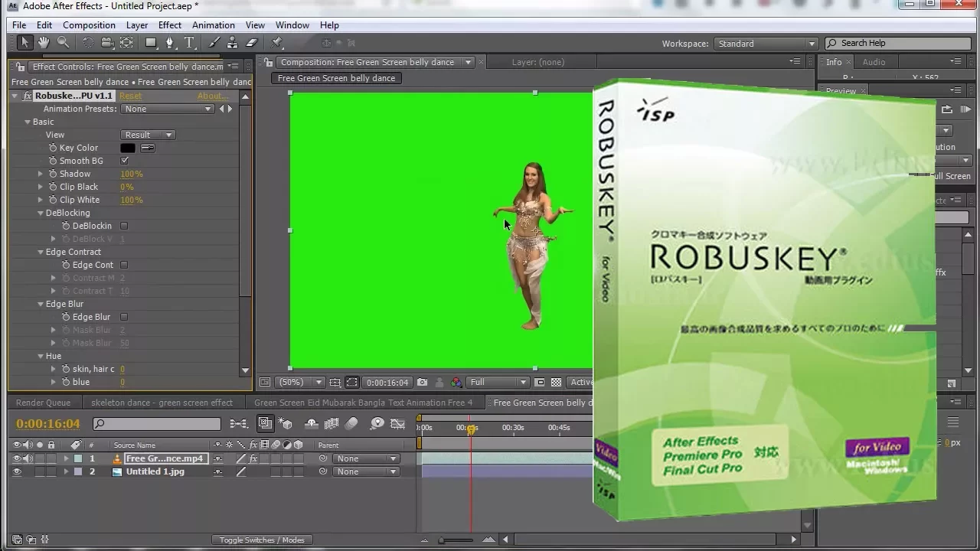Toggle fx switch on layer 1
The image size is (980, 551).
click(x=253, y=458)
